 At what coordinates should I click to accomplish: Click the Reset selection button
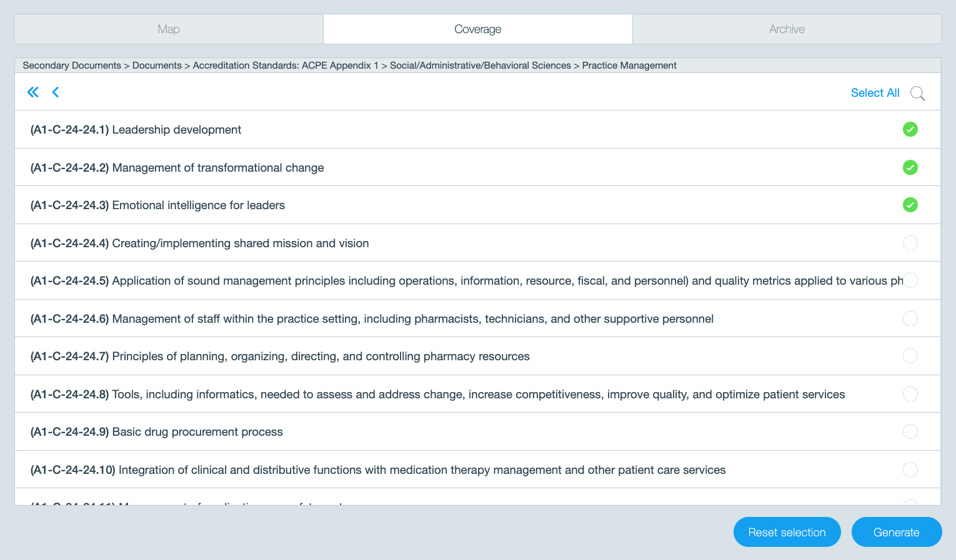(787, 532)
